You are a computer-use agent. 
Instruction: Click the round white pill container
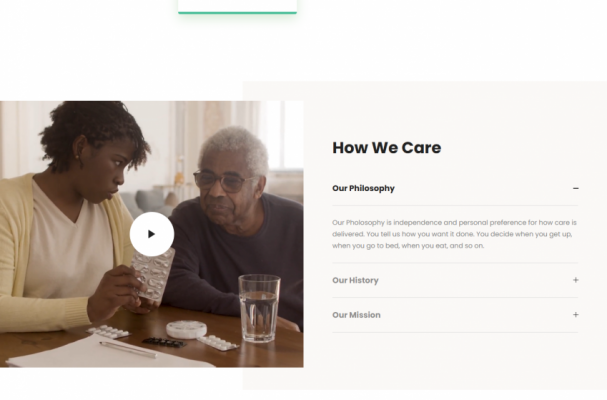186,328
